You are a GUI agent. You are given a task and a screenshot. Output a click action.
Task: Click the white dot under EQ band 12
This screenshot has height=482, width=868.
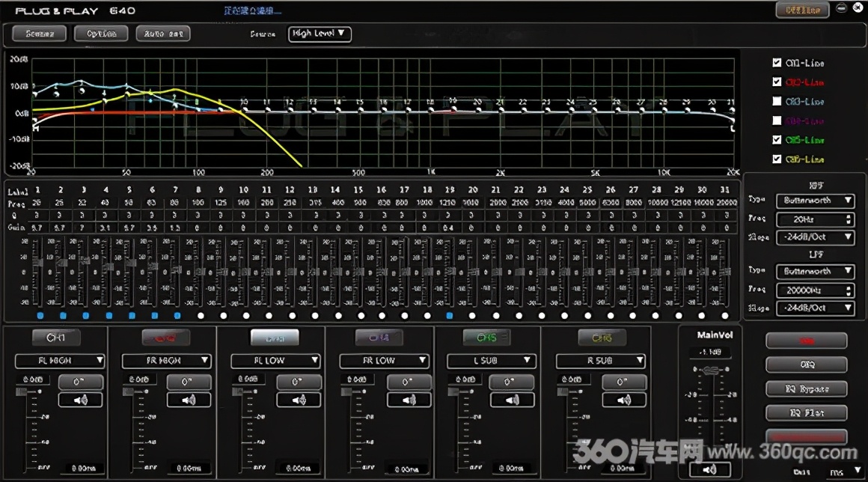(292, 315)
